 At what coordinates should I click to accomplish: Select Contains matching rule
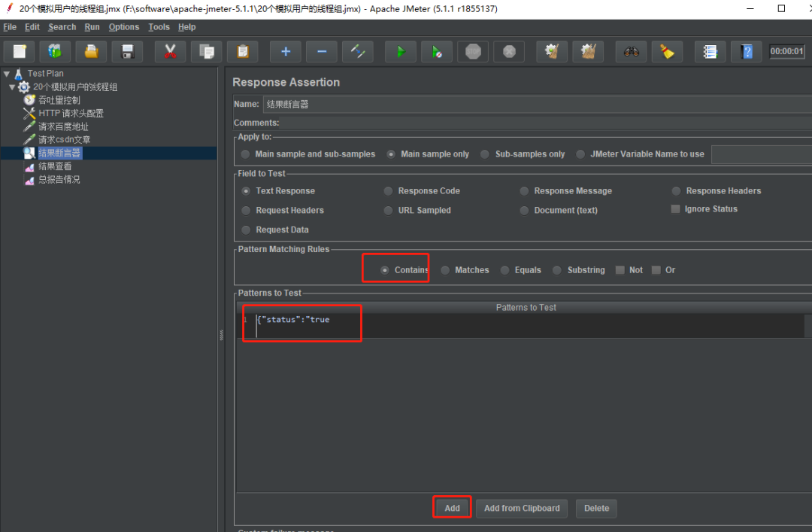click(385, 270)
